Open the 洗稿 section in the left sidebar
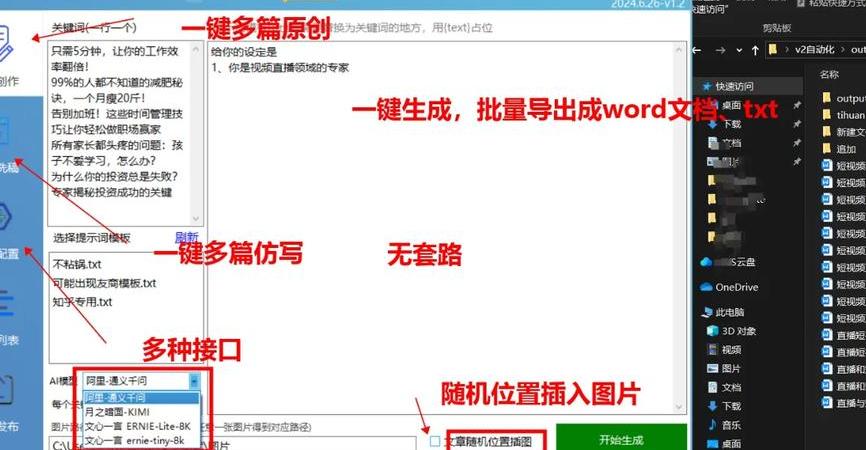 pos(8,144)
